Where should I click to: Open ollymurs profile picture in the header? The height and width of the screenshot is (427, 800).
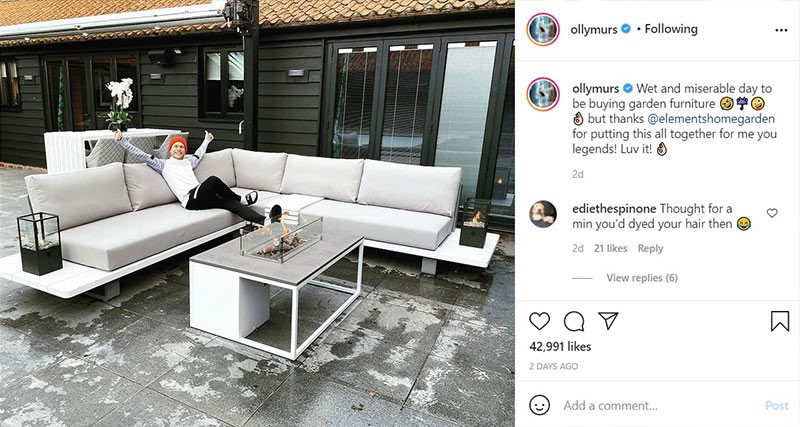(x=543, y=30)
